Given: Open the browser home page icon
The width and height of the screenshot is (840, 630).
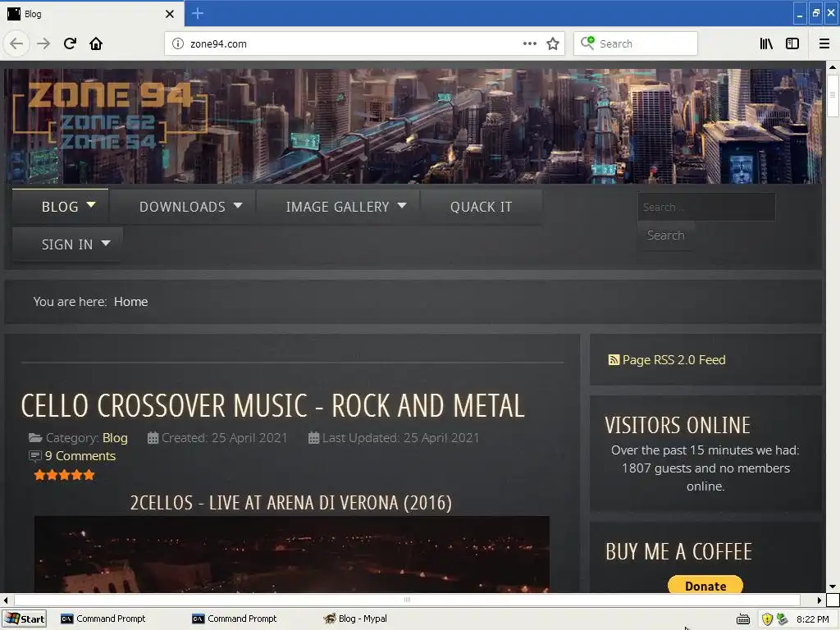Looking at the screenshot, I should pyautogui.click(x=96, y=43).
